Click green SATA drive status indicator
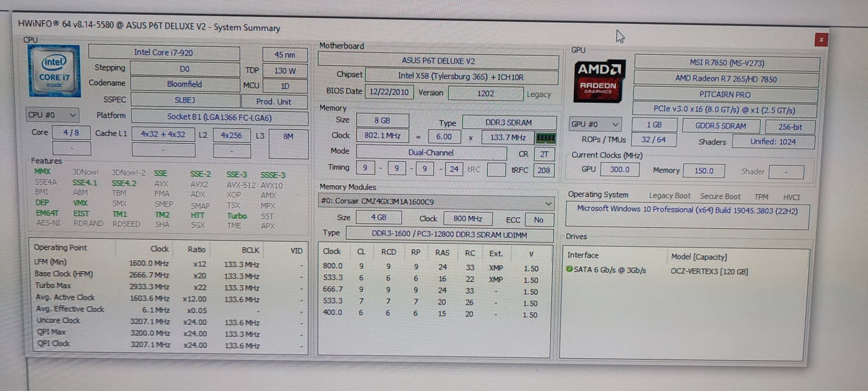 [569, 269]
